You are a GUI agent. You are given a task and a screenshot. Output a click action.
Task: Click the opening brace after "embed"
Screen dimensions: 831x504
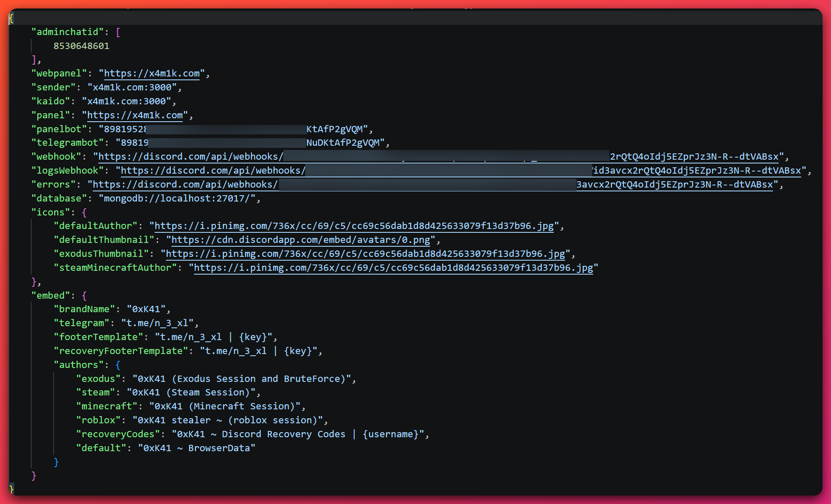tap(84, 296)
